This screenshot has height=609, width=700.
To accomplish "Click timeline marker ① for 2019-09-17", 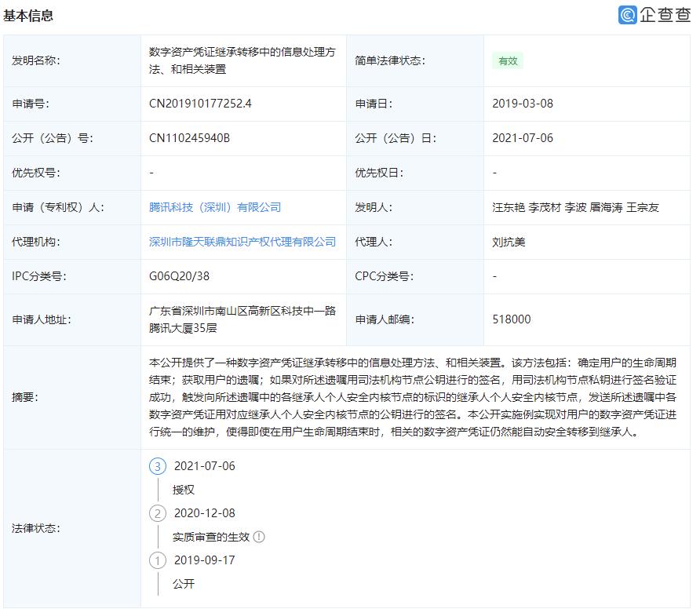I will [157, 560].
